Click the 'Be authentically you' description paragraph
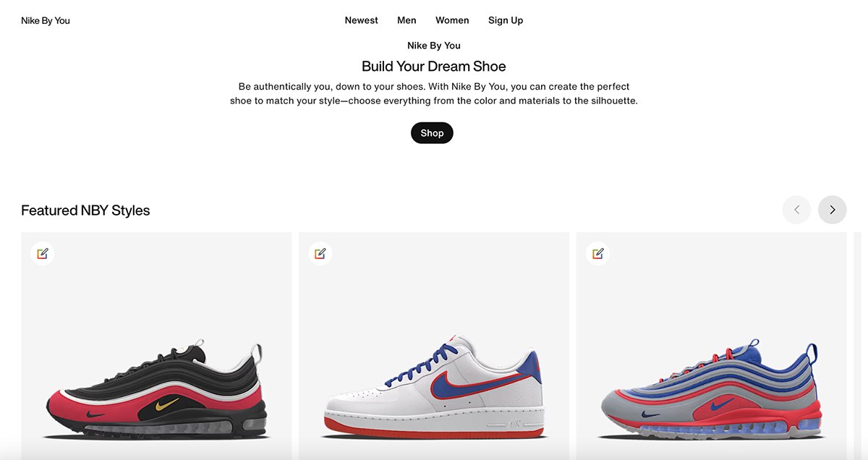The height and width of the screenshot is (460, 868). 434,93
